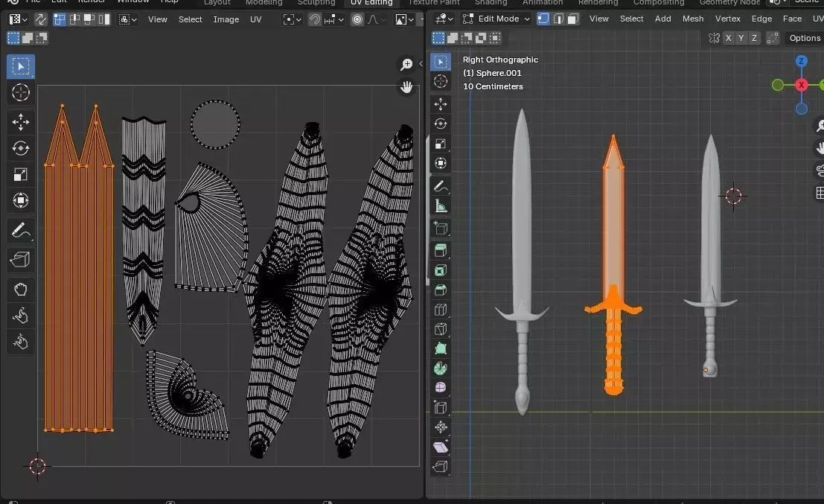824x504 pixels.
Task: Toggle proportional editing in UV editor
Action: (x=357, y=19)
